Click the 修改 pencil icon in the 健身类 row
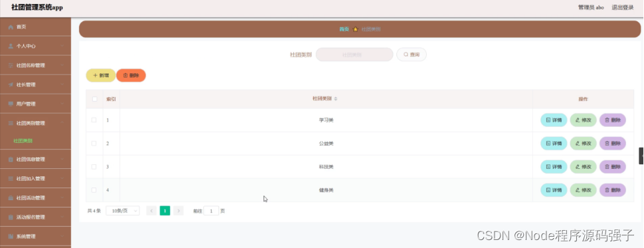 (x=578, y=190)
